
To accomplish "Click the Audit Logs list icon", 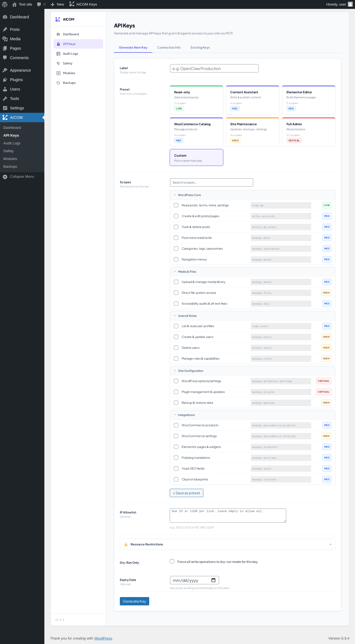I will coord(58,54).
